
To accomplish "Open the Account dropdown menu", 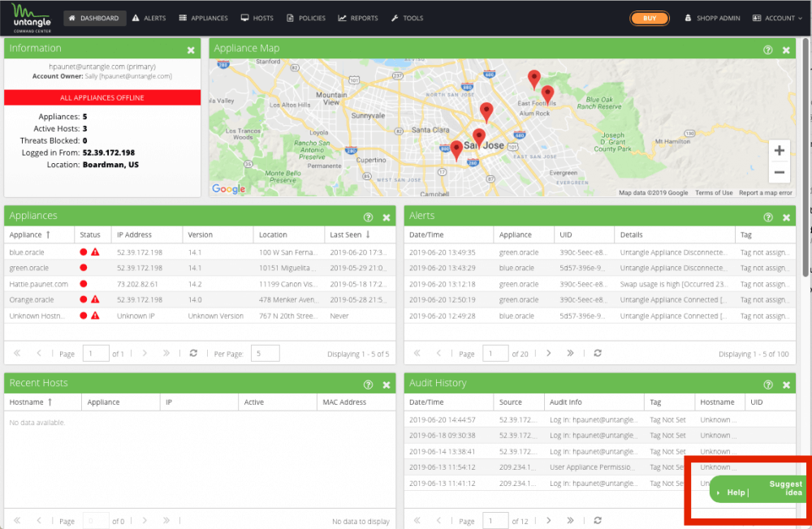I will (x=777, y=18).
